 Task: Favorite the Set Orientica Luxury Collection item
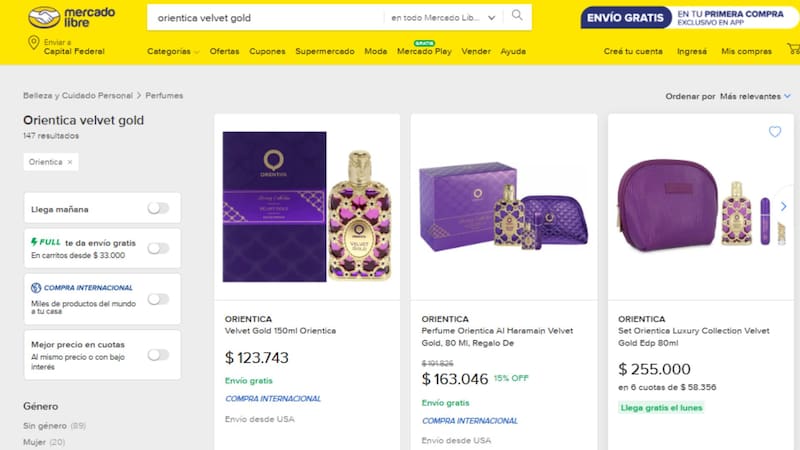pos(775,131)
